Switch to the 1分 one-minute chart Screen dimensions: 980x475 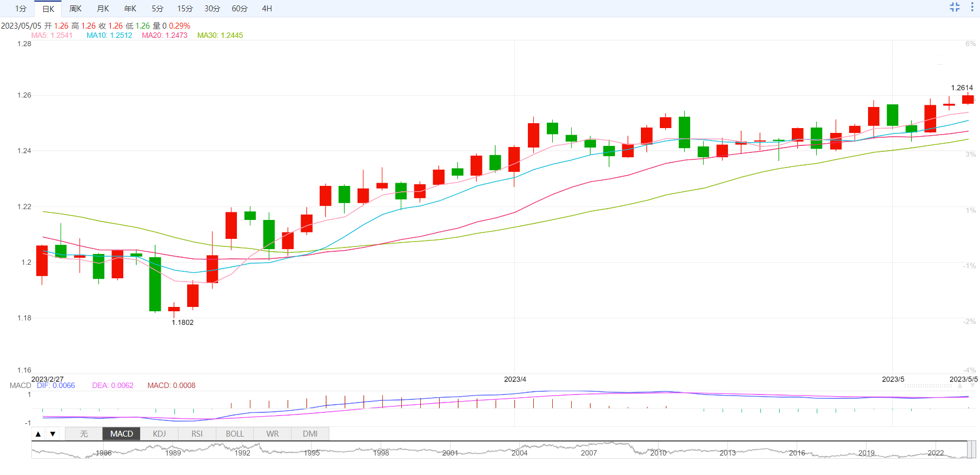click(x=21, y=9)
